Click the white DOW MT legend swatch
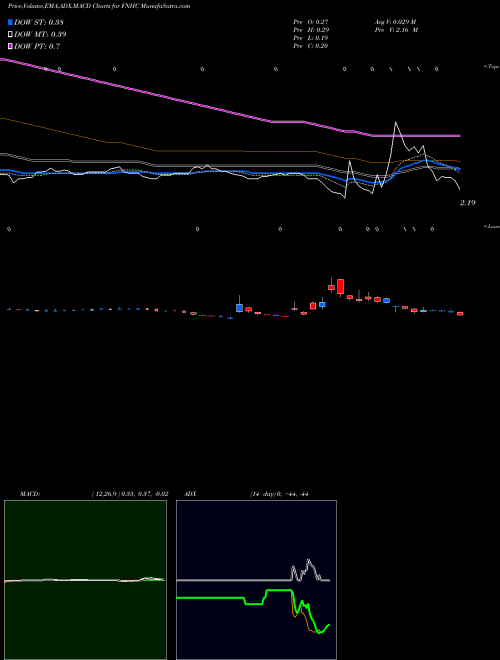The width and height of the screenshot is (500, 660). [x=10, y=34]
